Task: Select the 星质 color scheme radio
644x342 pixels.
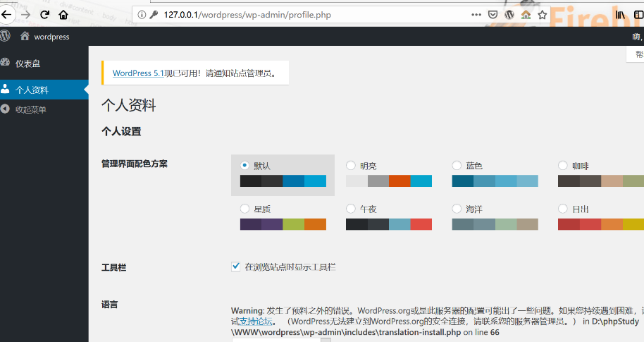Action: pyautogui.click(x=244, y=209)
